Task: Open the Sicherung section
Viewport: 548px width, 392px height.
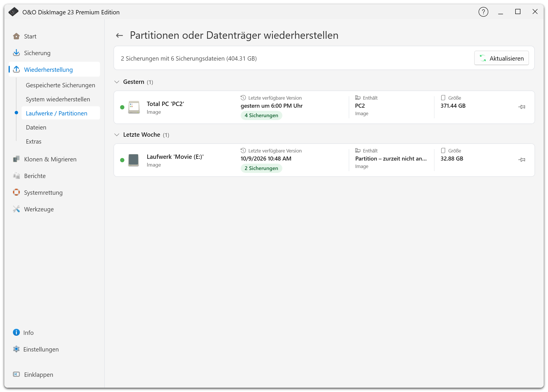Action: pyautogui.click(x=54, y=53)
